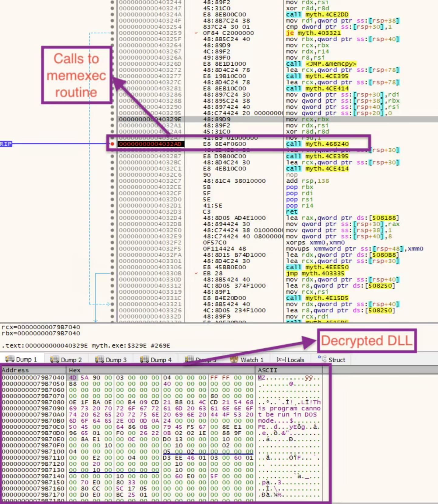Toggle breakpoint dot at address 000000000040329E

[112, 119]
